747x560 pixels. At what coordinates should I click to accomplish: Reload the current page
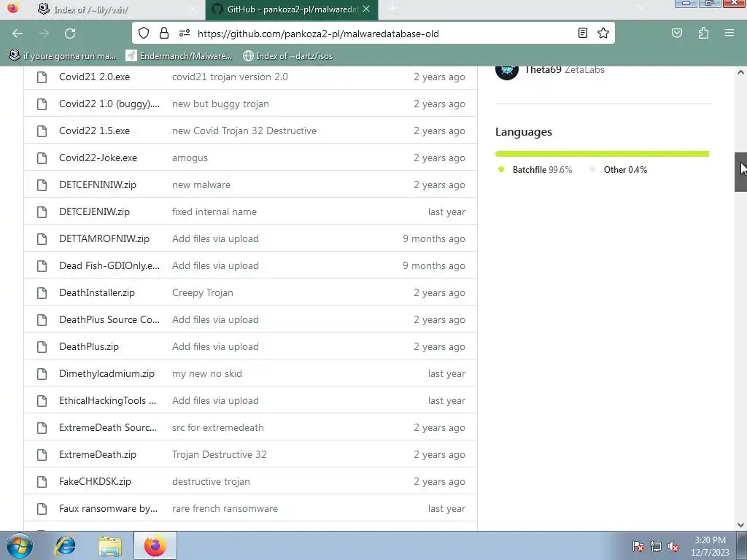tap(70, 34)
